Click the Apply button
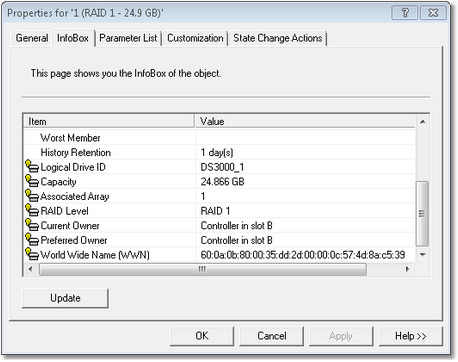 point(341,336)
